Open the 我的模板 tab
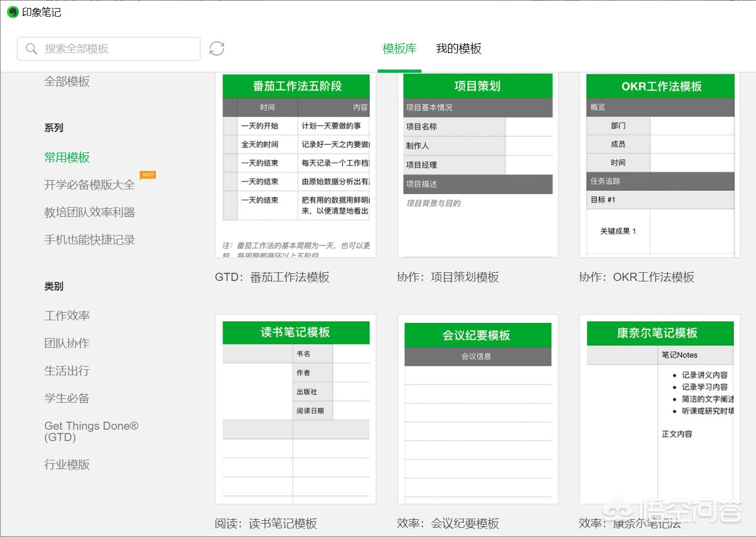The height and width of the screenshot is (537, 756). [x=458, y=49]
